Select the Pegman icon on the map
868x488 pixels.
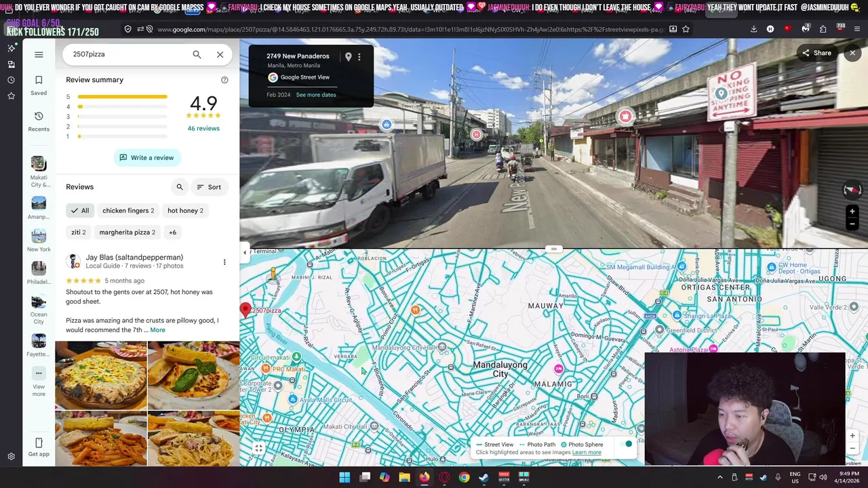click(273, 273)
